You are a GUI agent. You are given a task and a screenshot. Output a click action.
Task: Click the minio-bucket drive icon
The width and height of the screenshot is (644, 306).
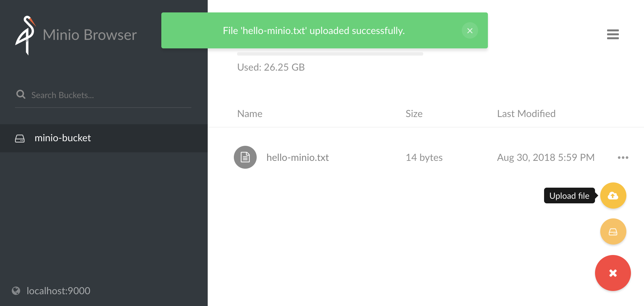[20, 138]
